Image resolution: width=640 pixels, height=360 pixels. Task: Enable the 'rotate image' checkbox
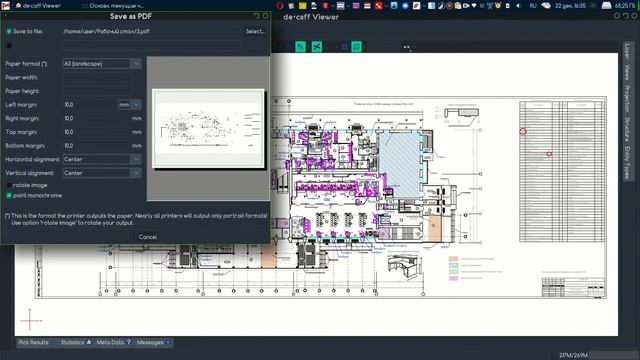[9, 185]
